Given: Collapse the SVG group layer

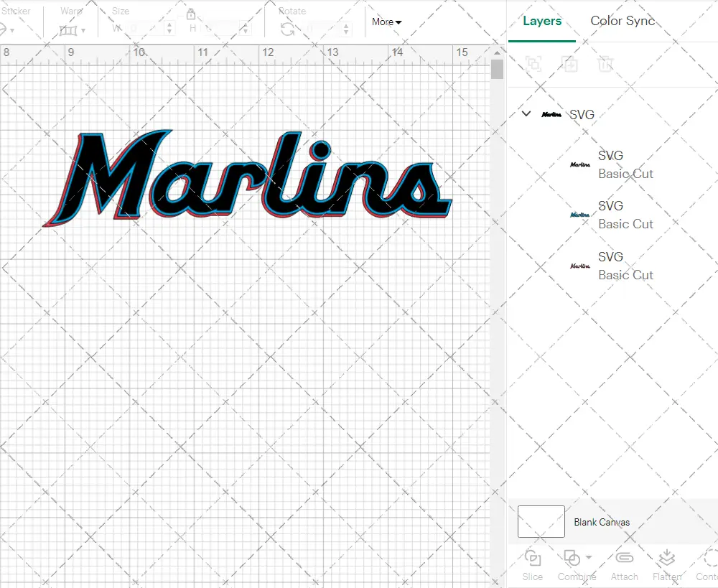Looking at the screenshot, I should click(526, 113).
